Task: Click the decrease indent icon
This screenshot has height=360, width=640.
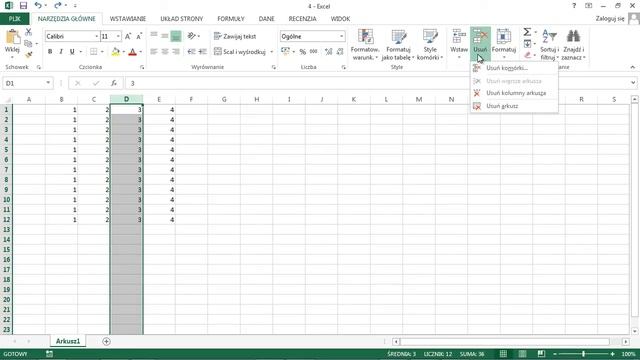Action: tap(191, 51)
